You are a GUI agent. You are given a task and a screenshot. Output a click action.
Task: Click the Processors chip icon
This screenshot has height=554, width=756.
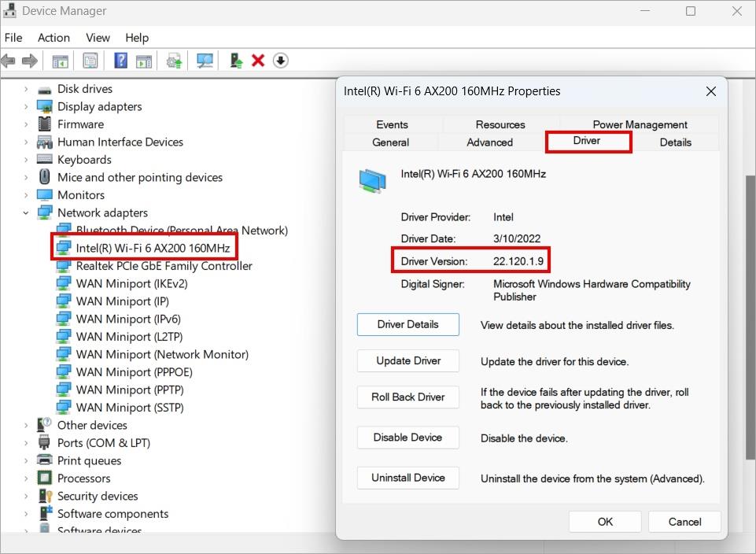point(44,478)
